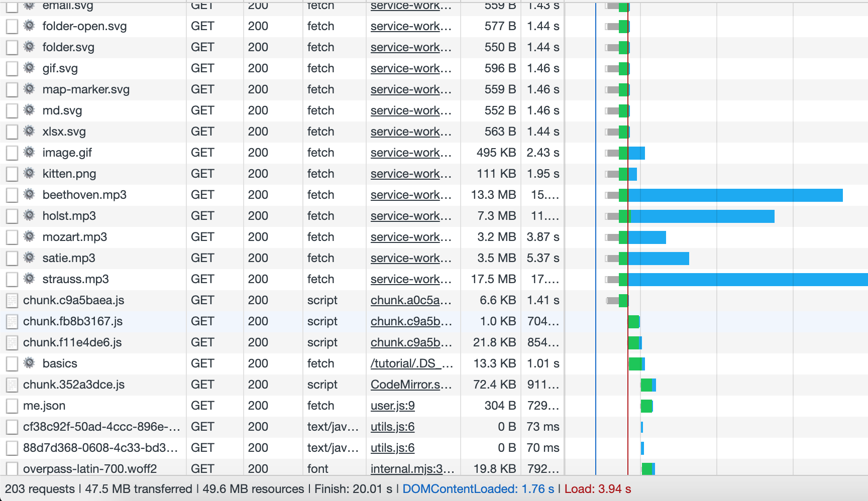
Task: Follow the user.js:9 initiator link
Action: pyautogui.click(x=393, y=406)
